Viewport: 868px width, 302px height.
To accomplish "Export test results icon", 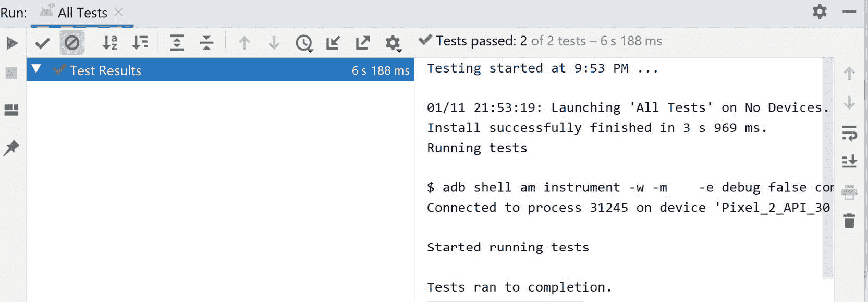I will point(363,43).
